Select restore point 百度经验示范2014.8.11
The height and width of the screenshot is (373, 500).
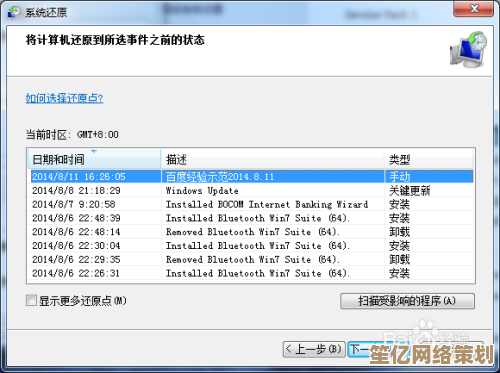tap(252, 177)
